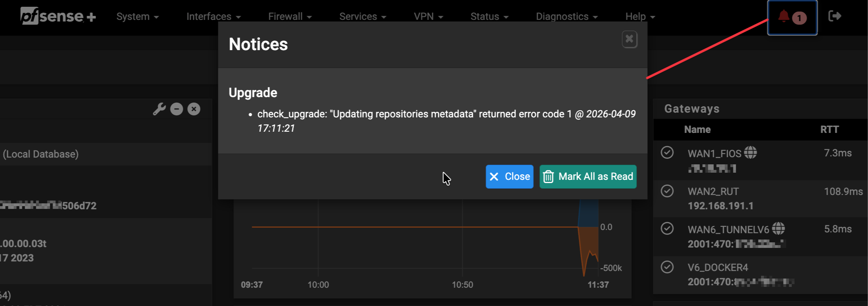Image resolution: width=868 pixels, height=306 pixels.
Task: Click the widget wrench settings icon
Action: (x=159, y=109)
